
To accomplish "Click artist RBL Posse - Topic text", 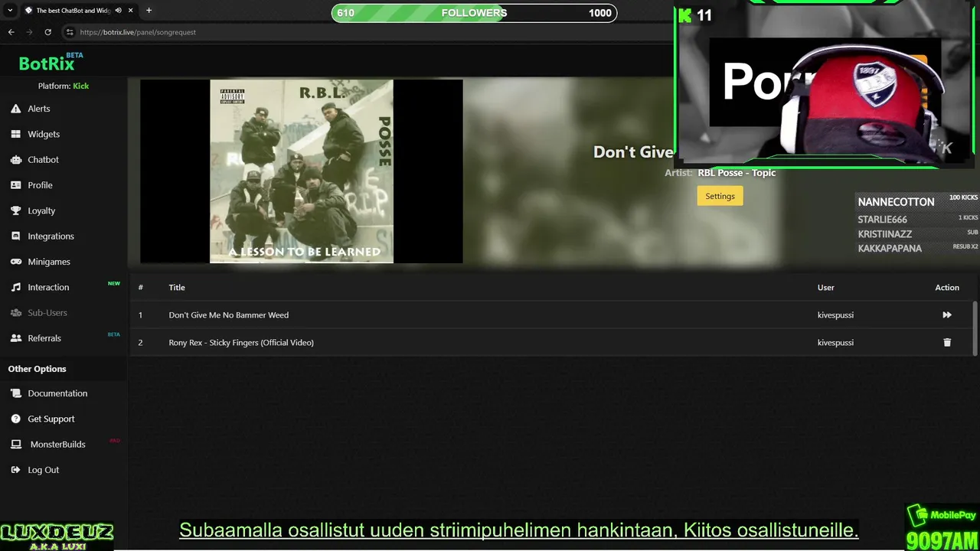I will pos(737,173).
